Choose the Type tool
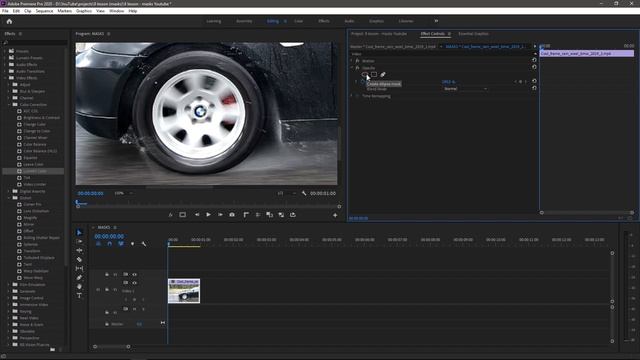 (x=79, y=296)
